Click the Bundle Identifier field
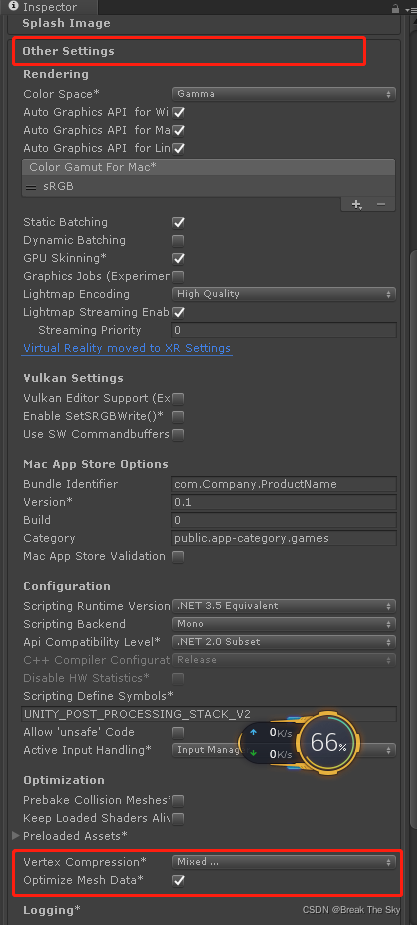Screen dimensions: 417x925 point(284,484)
